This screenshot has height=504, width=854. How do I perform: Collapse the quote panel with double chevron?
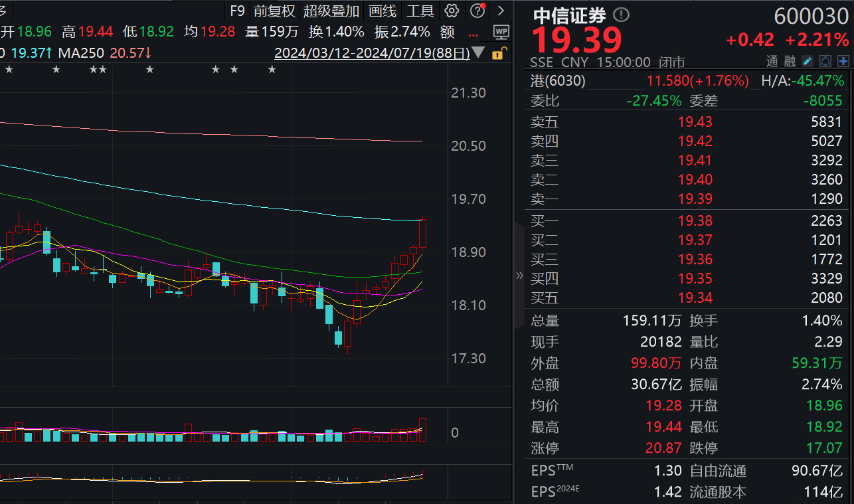coord(519,276)
